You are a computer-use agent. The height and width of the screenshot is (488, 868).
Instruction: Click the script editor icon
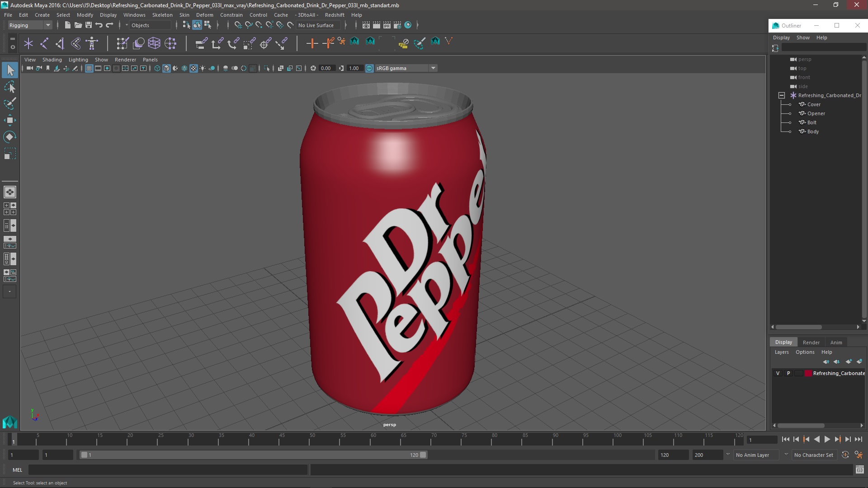point(859,470)
